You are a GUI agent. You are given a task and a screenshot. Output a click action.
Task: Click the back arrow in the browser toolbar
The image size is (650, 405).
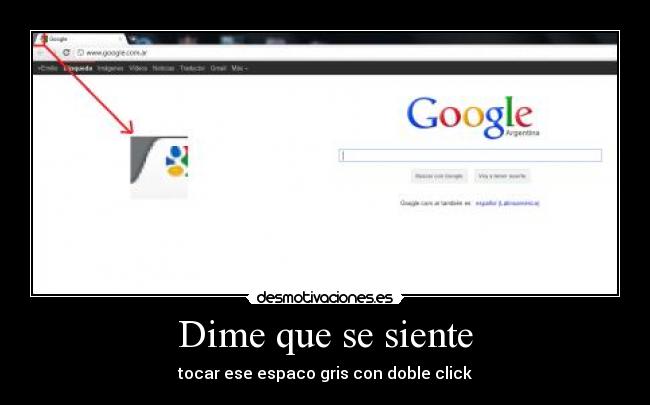coord(41,52)
